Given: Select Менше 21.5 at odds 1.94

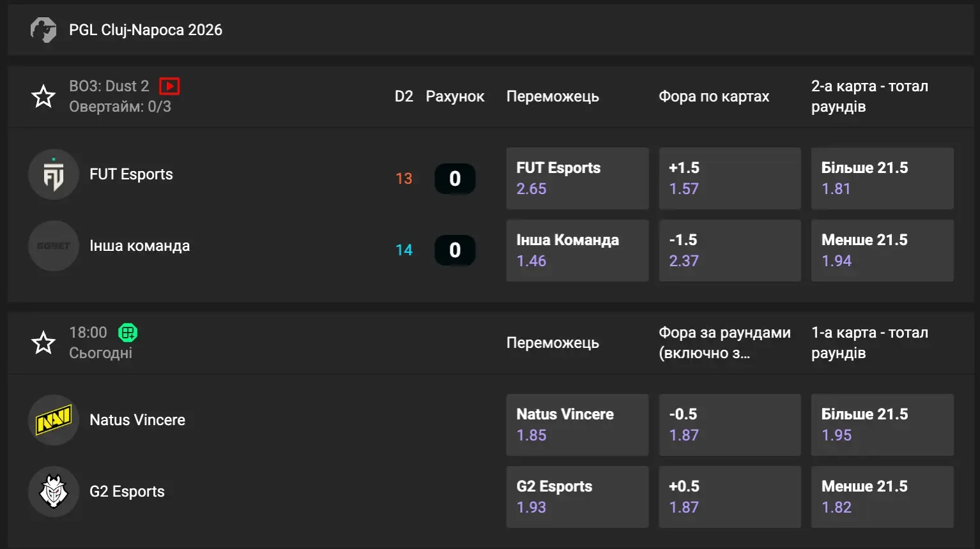Looking at the screenshot, I should pos(882,251).
